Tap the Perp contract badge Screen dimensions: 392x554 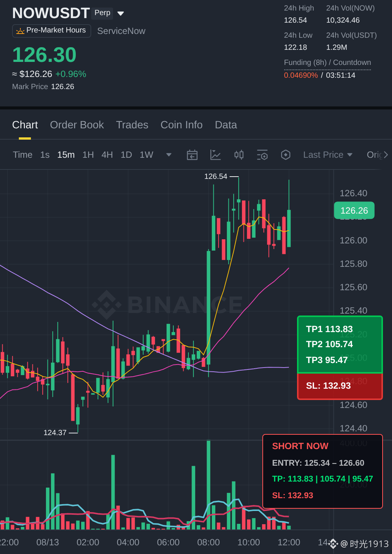point(103,13)
